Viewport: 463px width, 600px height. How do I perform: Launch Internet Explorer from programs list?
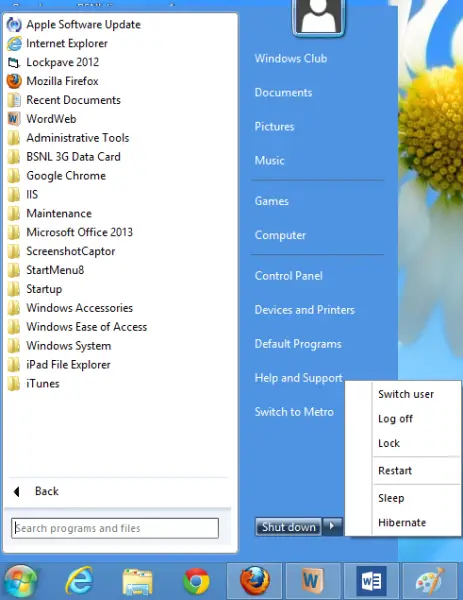tap(67, 44)
